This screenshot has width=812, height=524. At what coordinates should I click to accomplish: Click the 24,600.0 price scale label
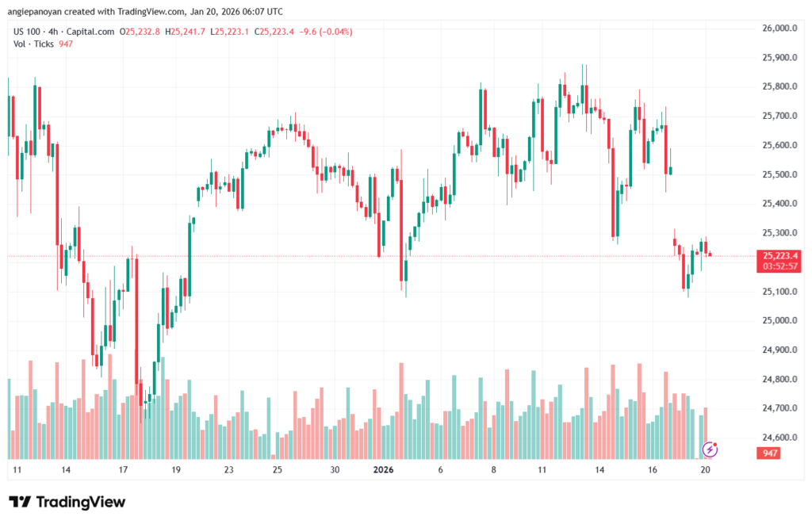pyautogui.click(x=779, y=438)
